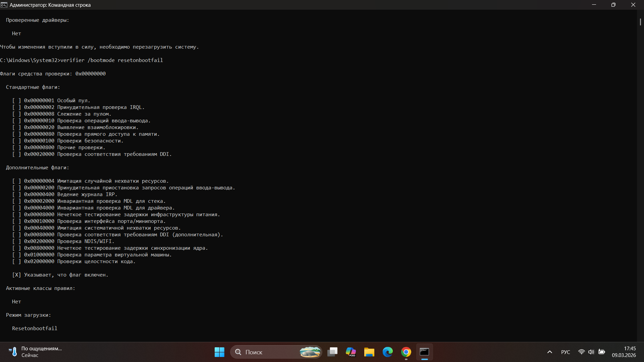The image size is (644, 362).
Task: Open the Task View icon in taskbar
Action: coord(332,352)
